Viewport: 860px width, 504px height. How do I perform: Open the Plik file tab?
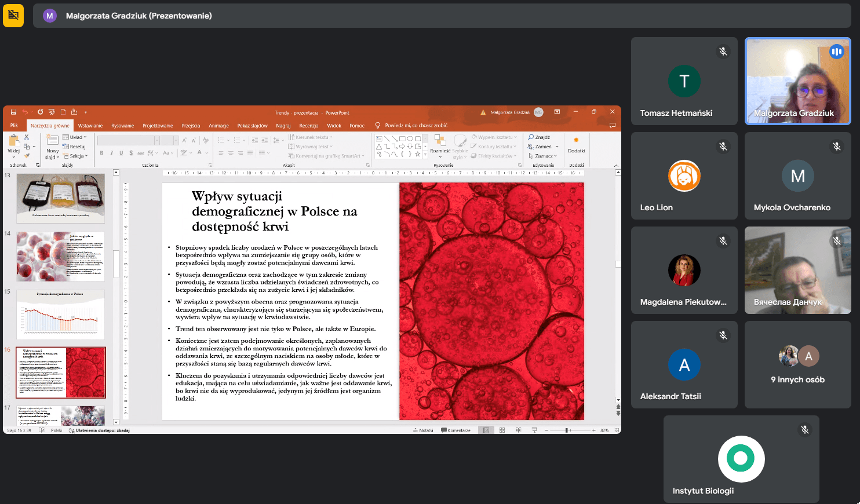pyautogui.click(x=14, y=125)
